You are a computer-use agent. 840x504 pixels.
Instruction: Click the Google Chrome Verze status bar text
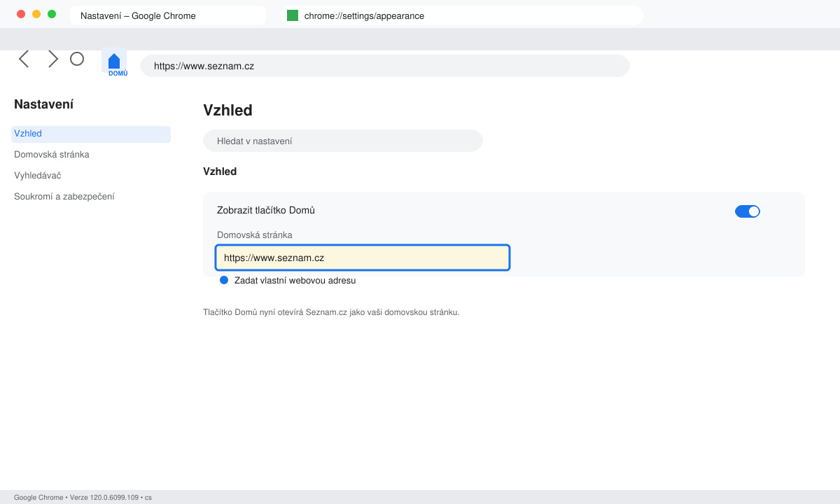tap(83, 498)
